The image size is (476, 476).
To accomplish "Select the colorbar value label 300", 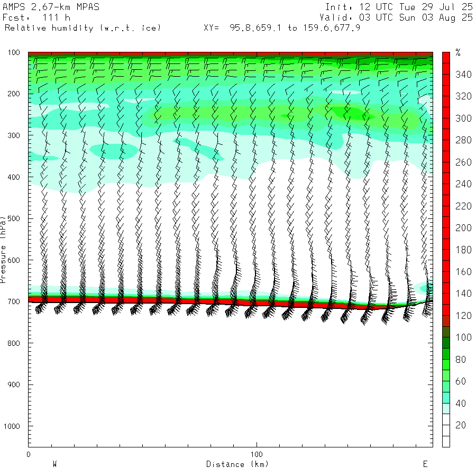I will (463, 118).
